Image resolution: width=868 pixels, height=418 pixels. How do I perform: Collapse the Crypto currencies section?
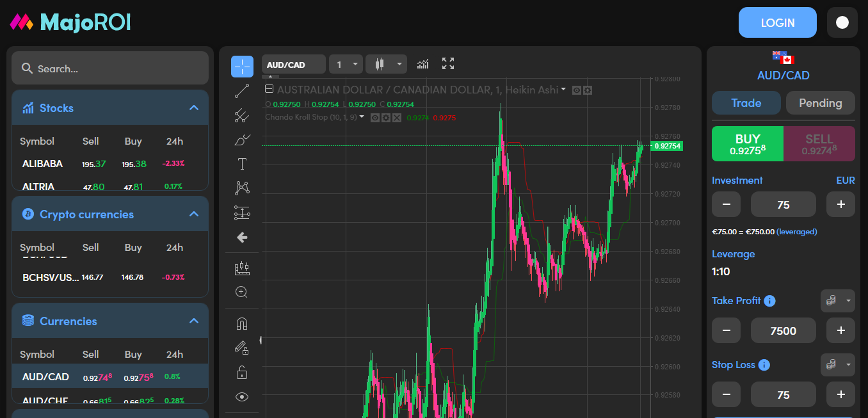[x=194, y=214]
